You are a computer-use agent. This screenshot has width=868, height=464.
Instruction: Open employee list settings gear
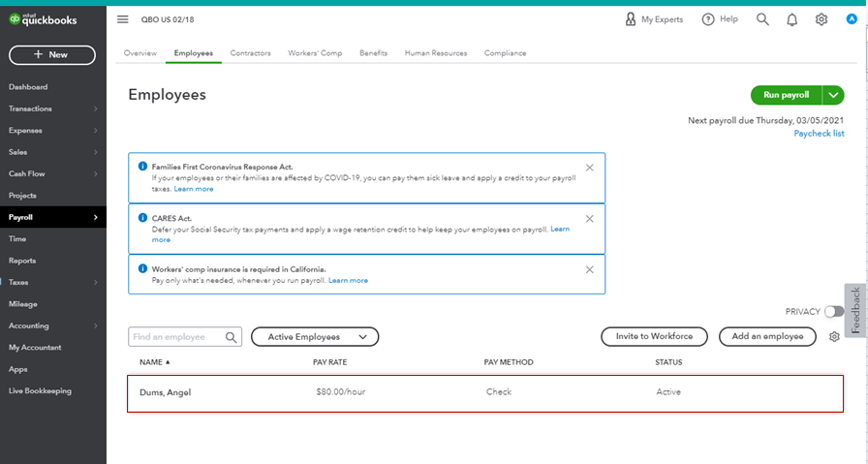[x=834, y=337]
